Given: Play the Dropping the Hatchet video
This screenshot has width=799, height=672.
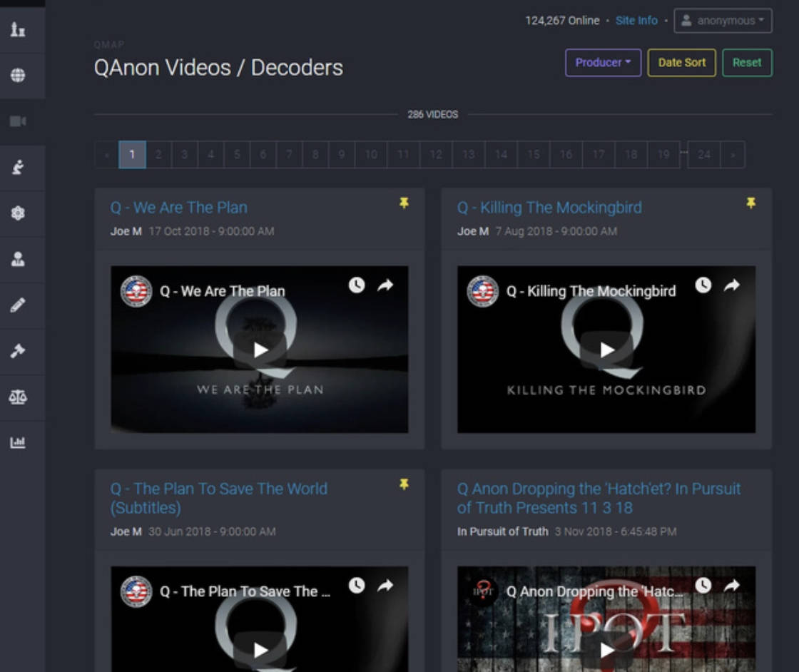Looking at the screenshot, I should pos(606,650).
